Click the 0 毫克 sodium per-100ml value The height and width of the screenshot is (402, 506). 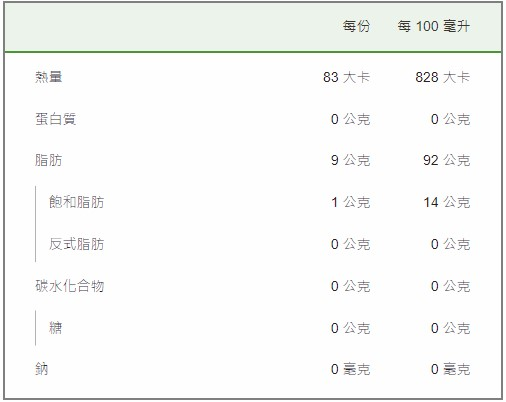point(450,369)
